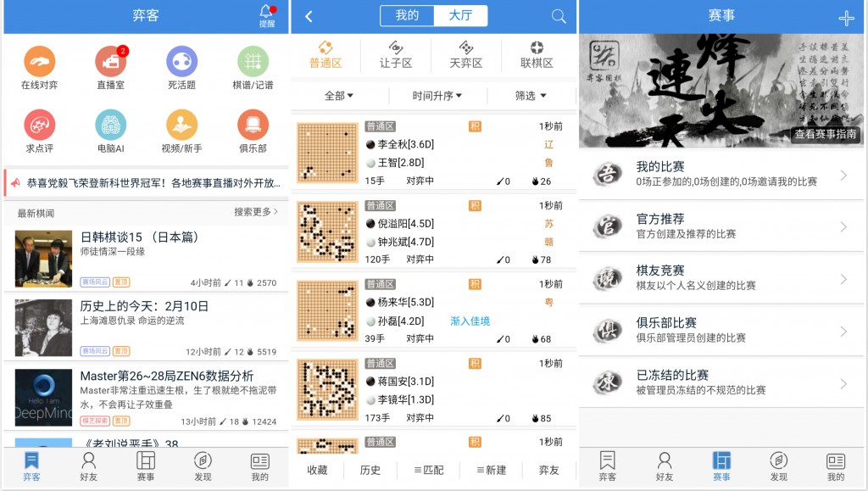The height and width of the screenshot is (491, 868).
Task: Open 我的 in left screen bottom bar
Action: (259, 466)
